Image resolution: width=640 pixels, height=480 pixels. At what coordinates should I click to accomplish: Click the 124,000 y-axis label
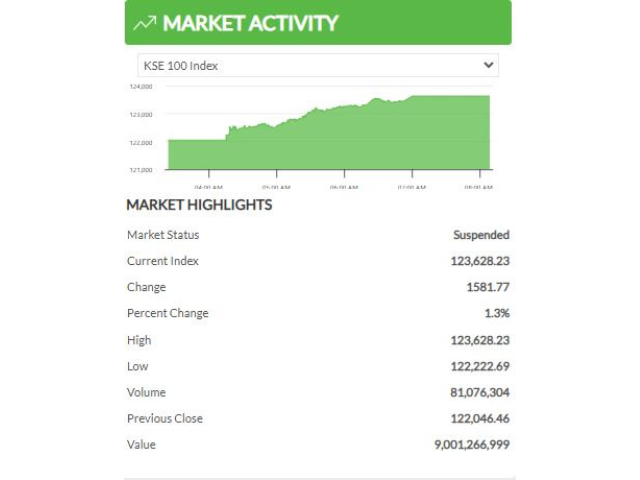click(141, 87)
